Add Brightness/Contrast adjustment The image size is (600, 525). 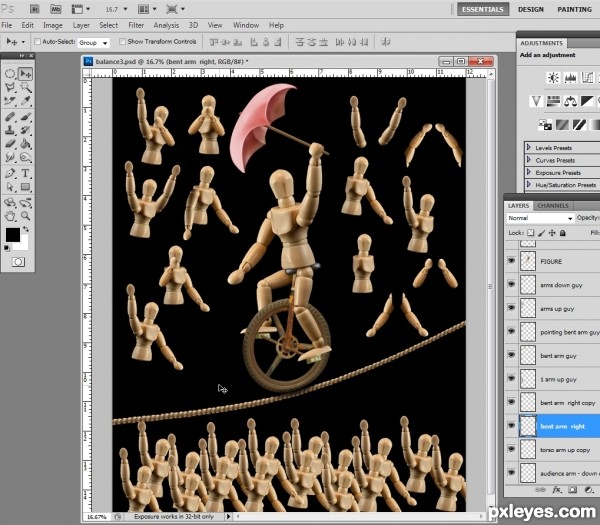click(553, 78)
